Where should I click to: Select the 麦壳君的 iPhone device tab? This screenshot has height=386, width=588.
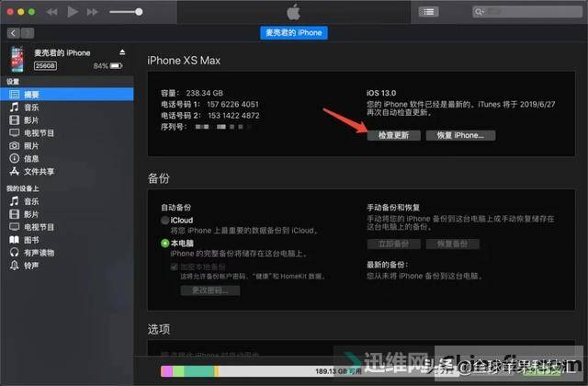pos(294,33)
